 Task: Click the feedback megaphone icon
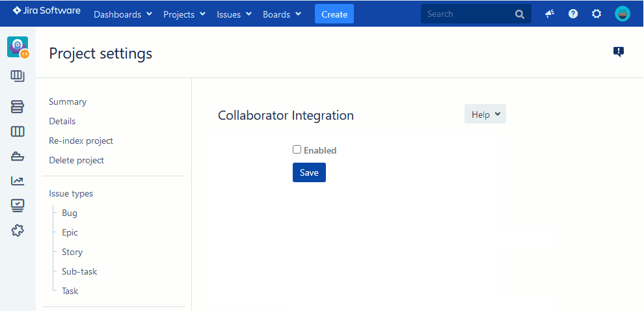click(550, 14)
